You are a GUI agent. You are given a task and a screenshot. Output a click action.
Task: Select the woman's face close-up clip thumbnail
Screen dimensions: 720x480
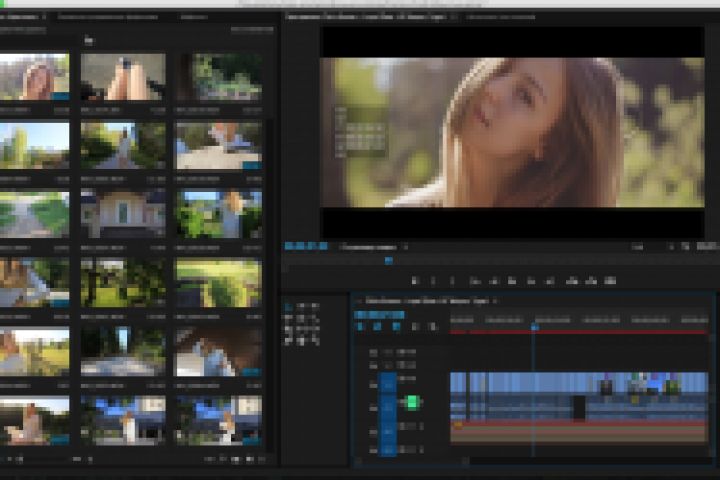coord(34,77)
